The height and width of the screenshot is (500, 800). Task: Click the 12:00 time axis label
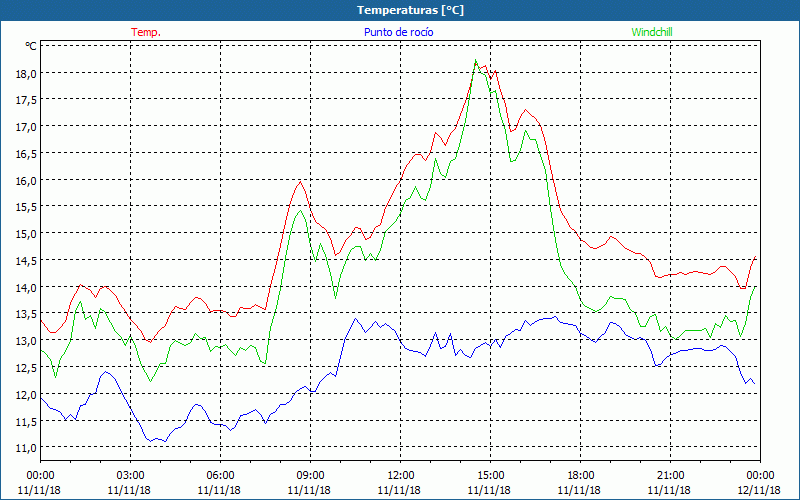401,476
